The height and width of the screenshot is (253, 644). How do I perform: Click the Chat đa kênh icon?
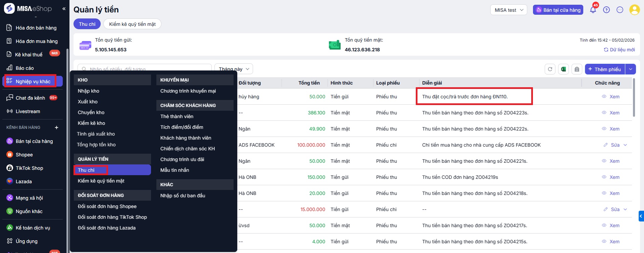pos(10,98)
